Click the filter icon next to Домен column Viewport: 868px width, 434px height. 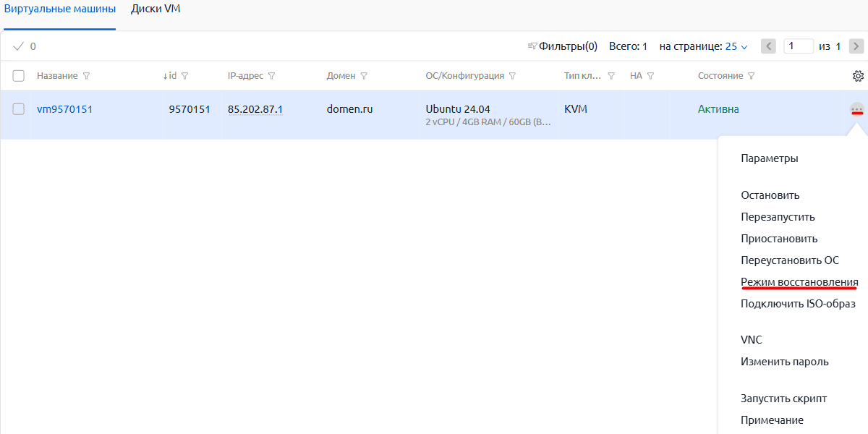pyautogui.click(x=364, y=76)
